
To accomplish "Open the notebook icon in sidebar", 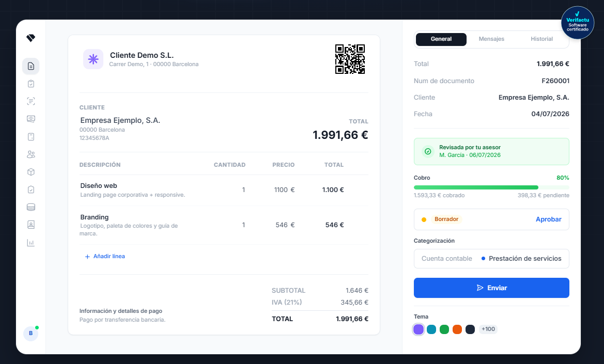I will (31, 137).
